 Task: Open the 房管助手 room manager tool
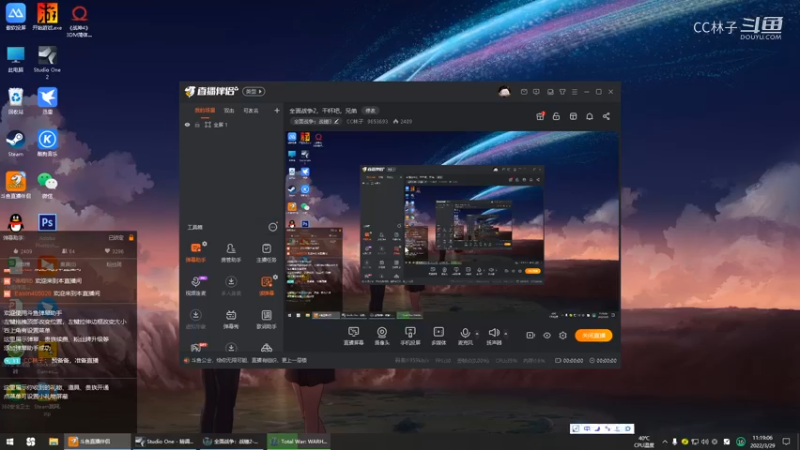click(231, 252)
